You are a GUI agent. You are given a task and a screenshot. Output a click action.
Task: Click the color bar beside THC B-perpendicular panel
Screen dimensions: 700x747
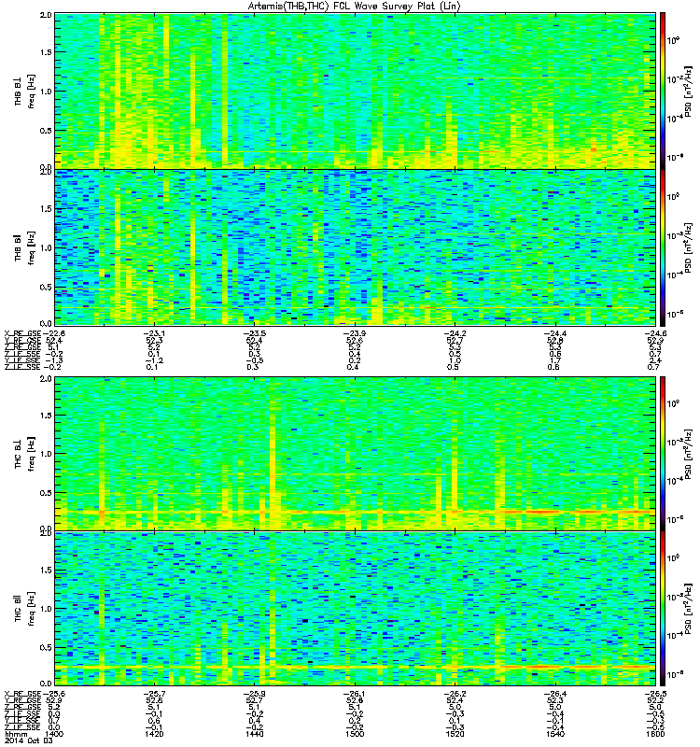[663, 454]
